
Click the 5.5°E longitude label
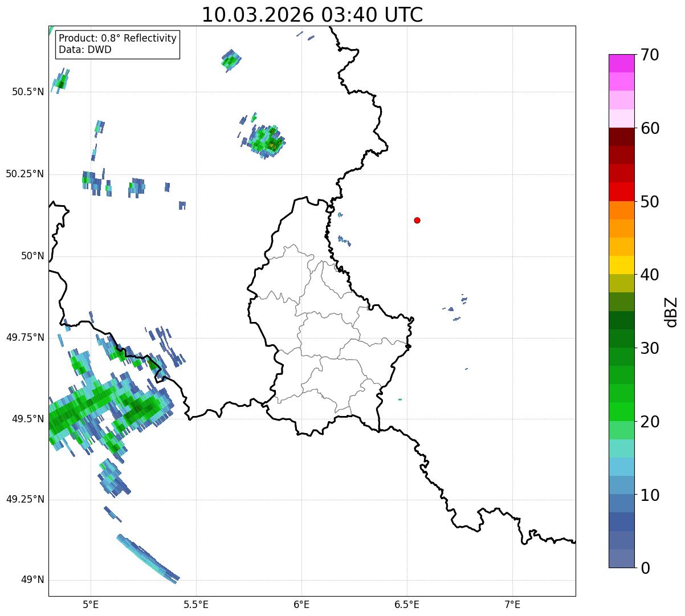coord(196,604)
